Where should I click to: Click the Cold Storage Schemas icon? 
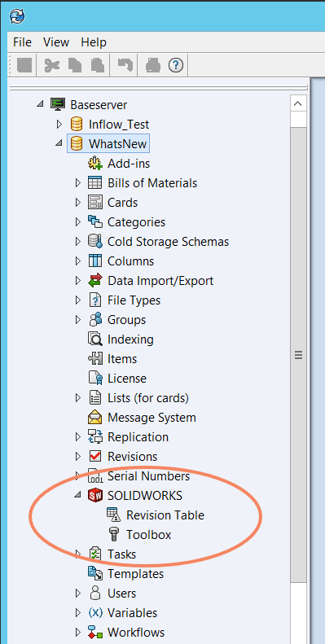click(x=95, y=242)
